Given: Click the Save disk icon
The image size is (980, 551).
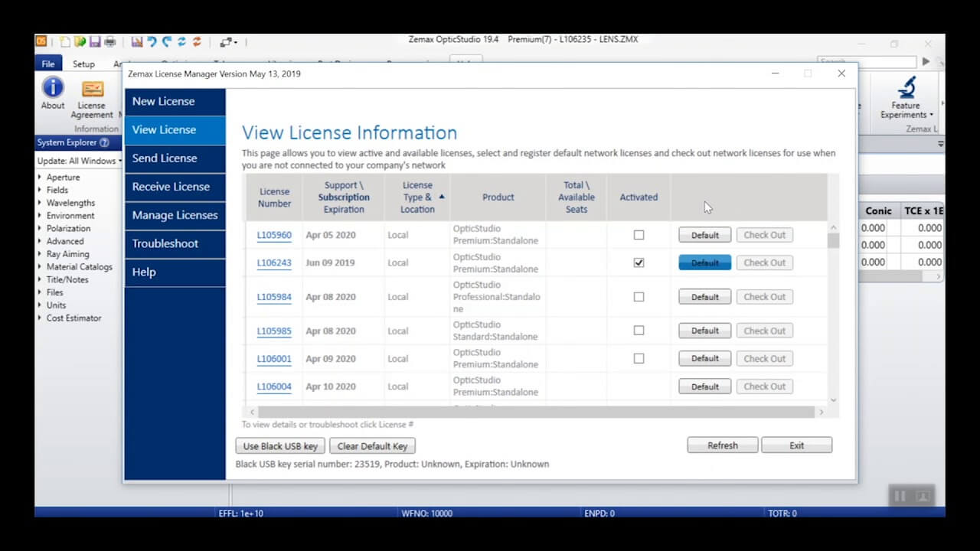Looking at the screenshot, I should [95, 41].
